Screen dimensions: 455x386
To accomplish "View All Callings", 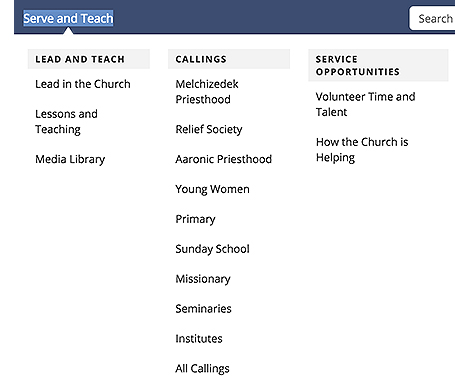I will 202,369.
